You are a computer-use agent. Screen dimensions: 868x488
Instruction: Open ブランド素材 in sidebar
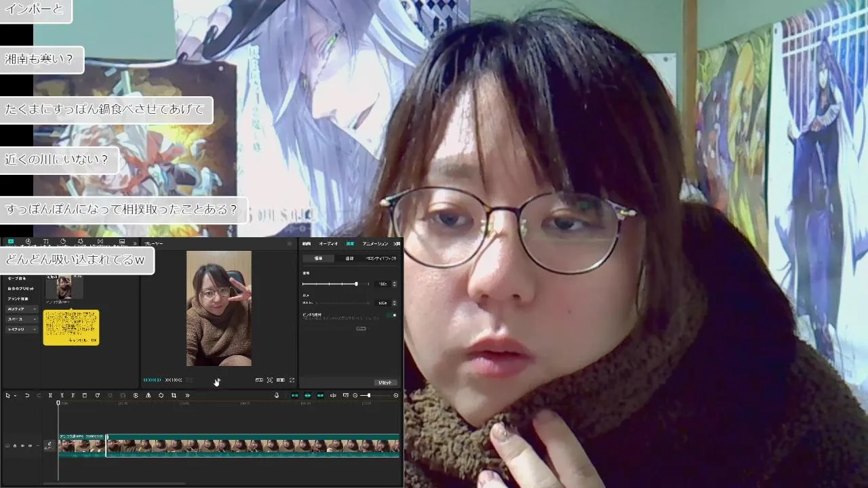click(x=18, y=299)
